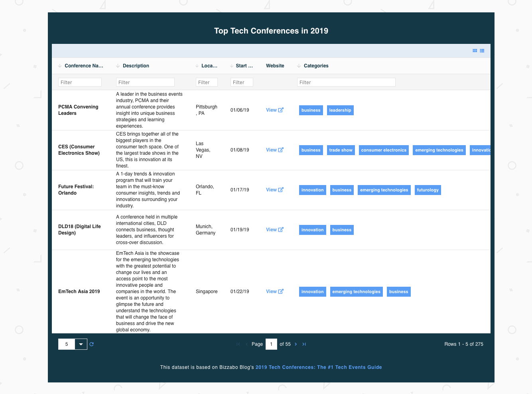The width and height of the screenshot is (532, 394).
Task: Click the Top Tech Conferences in 2019 title
Action: click(x=271, y=31)
